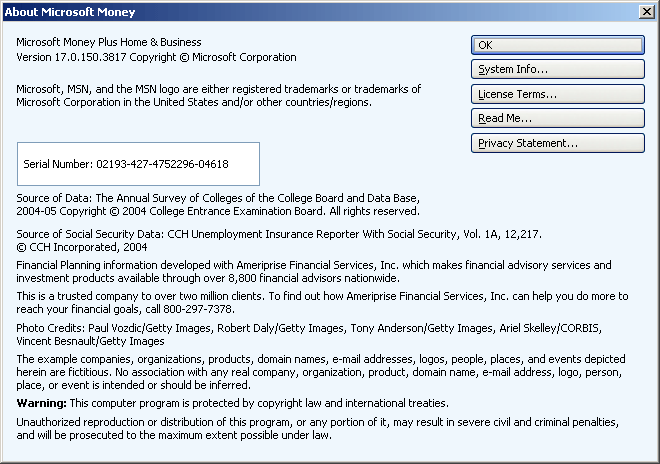Select the Serial Number text
Image resolution: width=660 pixels, height=464 pixels.
(x=126, y=164)
